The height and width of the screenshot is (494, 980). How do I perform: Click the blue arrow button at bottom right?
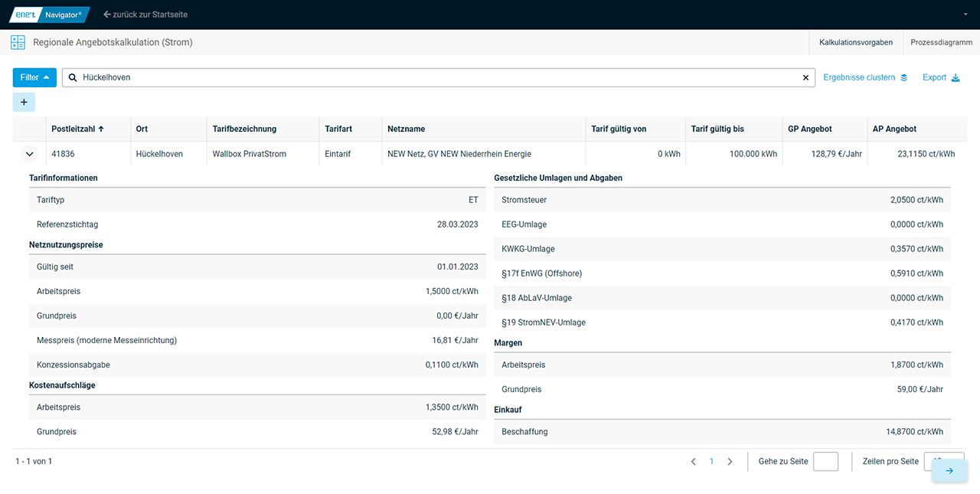[x=949, y=470]
